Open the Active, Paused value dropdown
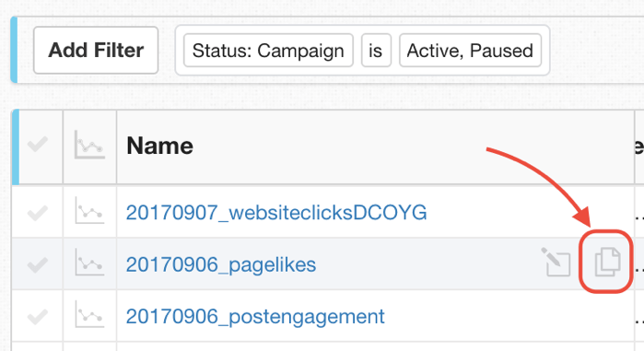This screenshot has width=644, height=351. [x=470, y=51]
